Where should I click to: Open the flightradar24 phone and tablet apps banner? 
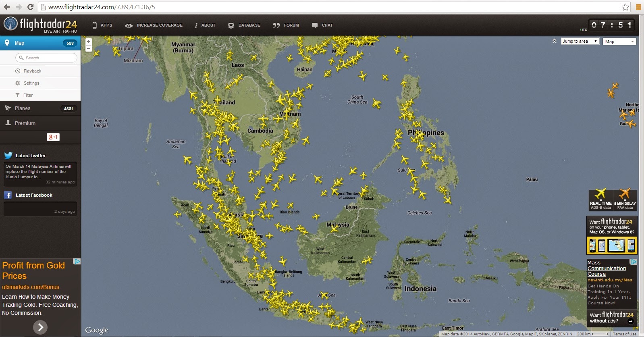click(612, 235)
